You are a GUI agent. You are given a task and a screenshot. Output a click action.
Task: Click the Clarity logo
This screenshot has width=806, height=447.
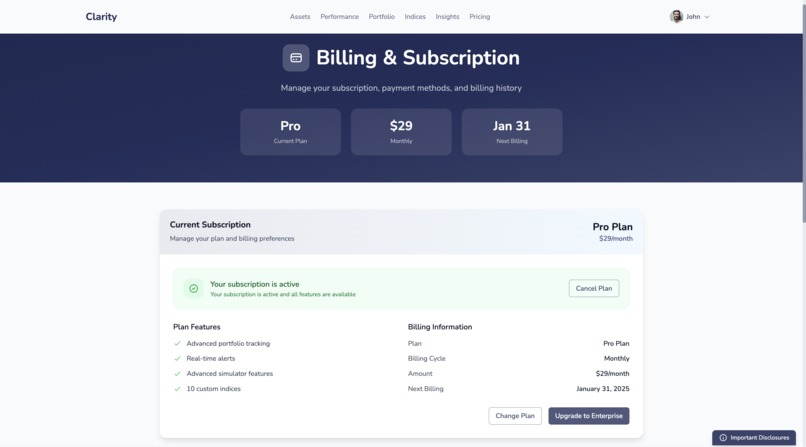[101, 16]
